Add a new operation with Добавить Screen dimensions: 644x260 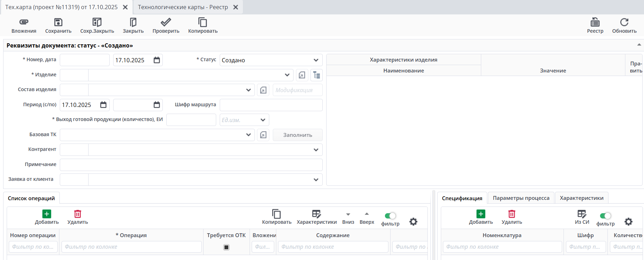[47, 217]
